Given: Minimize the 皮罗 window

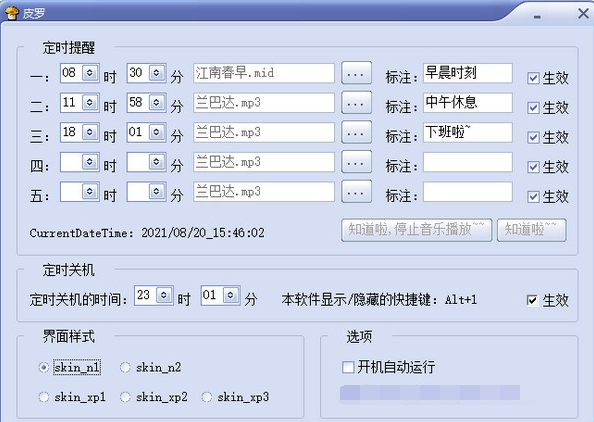Looking at the screenshot, I should coord(537,16).
